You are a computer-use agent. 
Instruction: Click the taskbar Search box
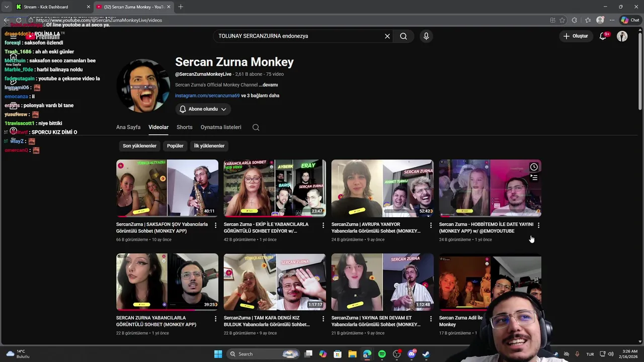click(x=264, y=354)
